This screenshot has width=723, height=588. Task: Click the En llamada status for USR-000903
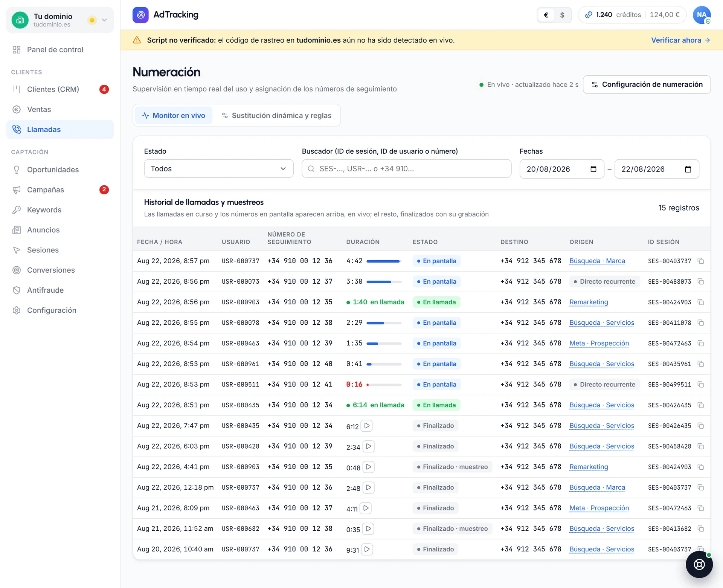[x=436, y=302]
